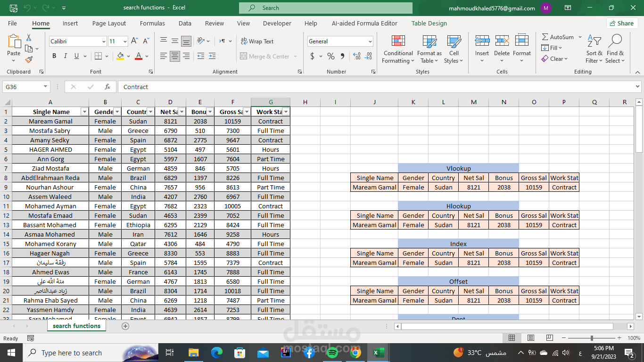The image size is (644, 362).
Task: Open File Explorer from the taskbar
Action: 193,353
